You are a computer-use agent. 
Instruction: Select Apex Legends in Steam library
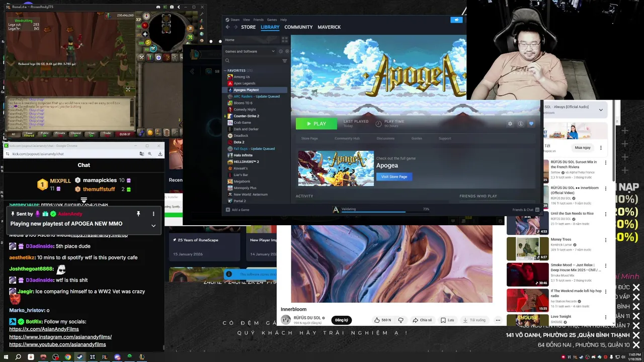tap(245, 83)
